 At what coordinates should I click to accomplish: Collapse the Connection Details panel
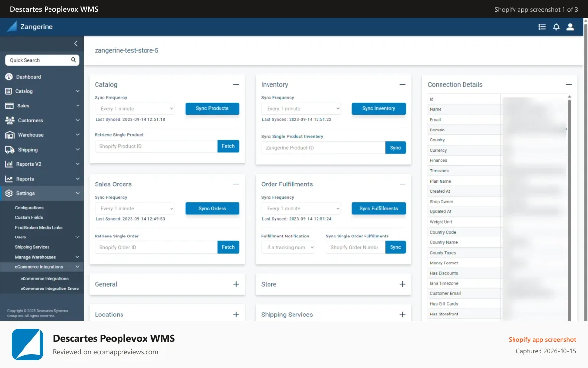[x=568, y=85]
